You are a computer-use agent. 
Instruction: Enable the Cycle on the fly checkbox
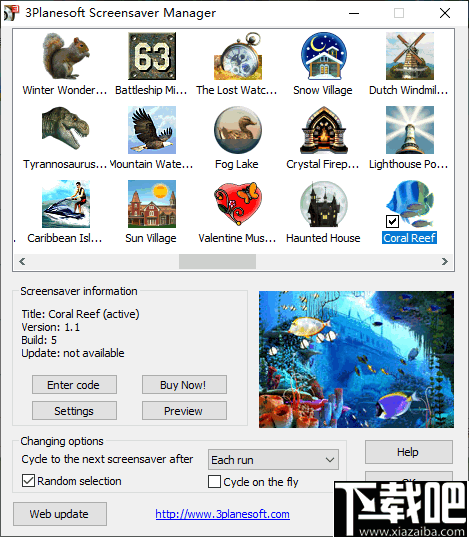214,482
